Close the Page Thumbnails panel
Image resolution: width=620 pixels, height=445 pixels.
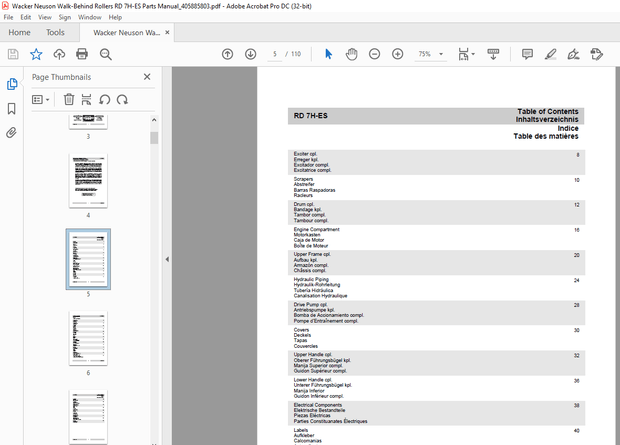point(147,77)
